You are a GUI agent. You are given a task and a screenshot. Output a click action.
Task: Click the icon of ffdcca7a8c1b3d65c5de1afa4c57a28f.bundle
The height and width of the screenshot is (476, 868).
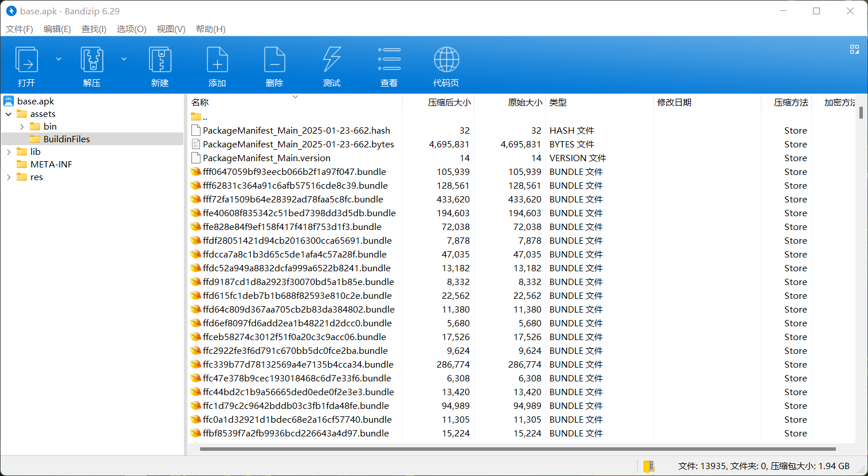(196, 254)
